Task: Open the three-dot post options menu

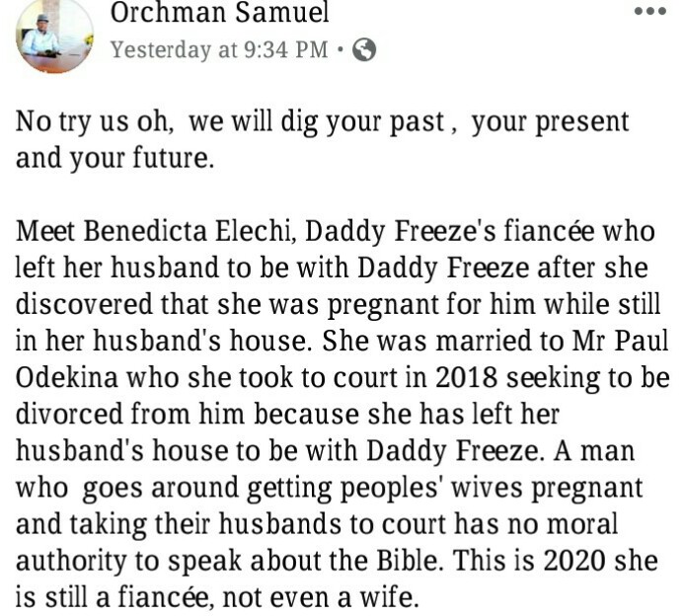Action: click(649, 12)
